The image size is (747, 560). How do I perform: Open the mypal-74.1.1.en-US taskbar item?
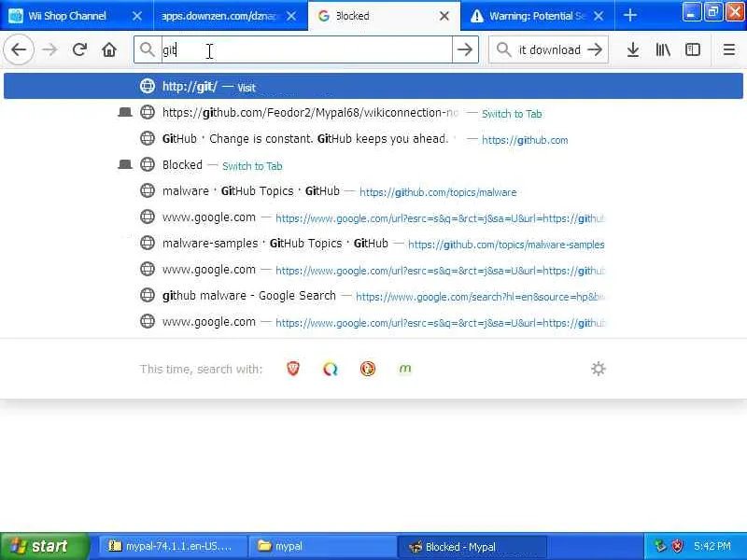point(173,546)
